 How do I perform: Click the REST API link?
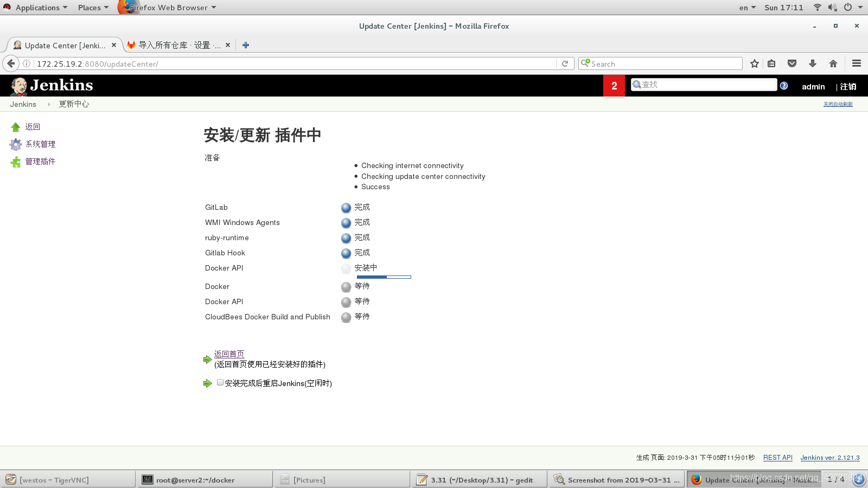coord(778,458)
